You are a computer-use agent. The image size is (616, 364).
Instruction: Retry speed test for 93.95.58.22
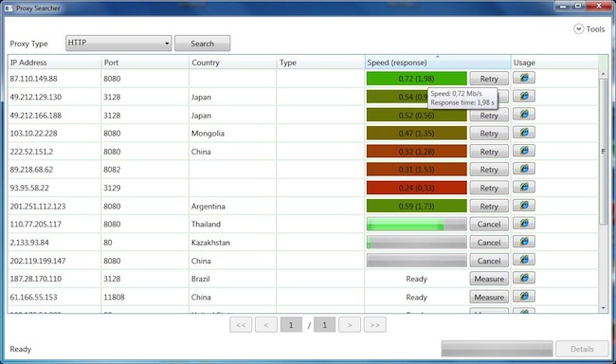pos(489,188)
